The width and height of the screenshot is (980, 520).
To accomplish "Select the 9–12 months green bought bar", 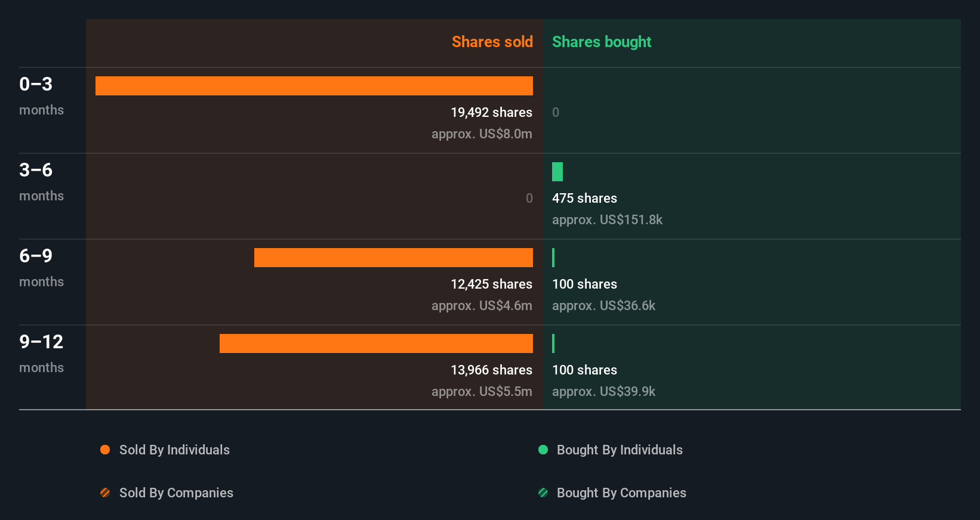I will click(x=553, y=343).
